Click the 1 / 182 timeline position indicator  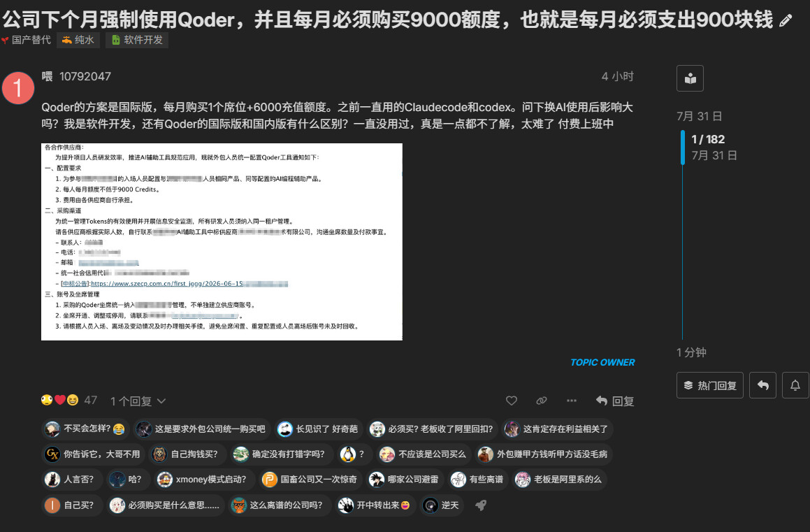point(708,139)
